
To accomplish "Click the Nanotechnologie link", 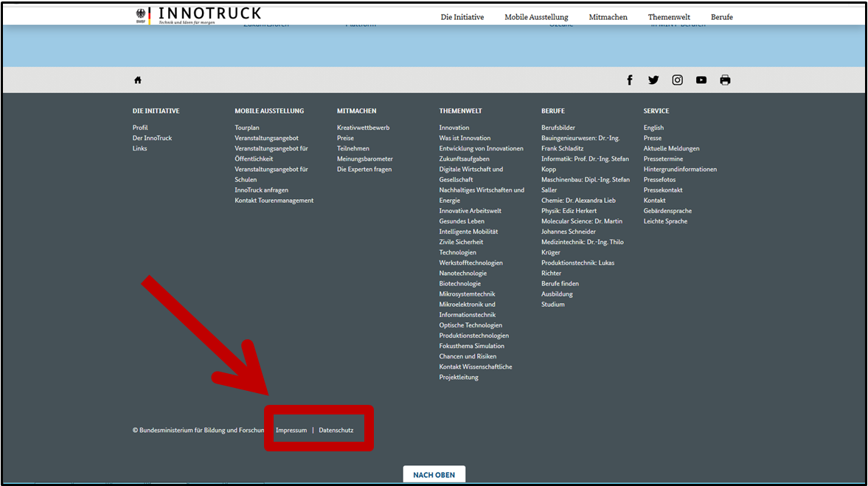I will click(462, 273).
